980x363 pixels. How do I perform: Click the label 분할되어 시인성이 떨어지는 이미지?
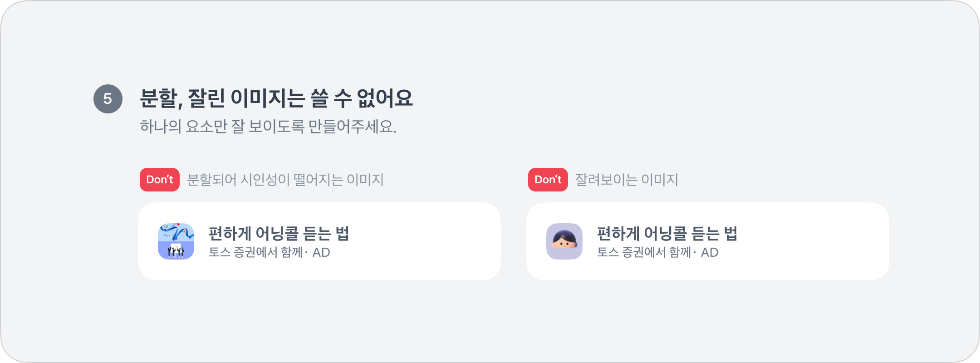(x=285, y=180)
